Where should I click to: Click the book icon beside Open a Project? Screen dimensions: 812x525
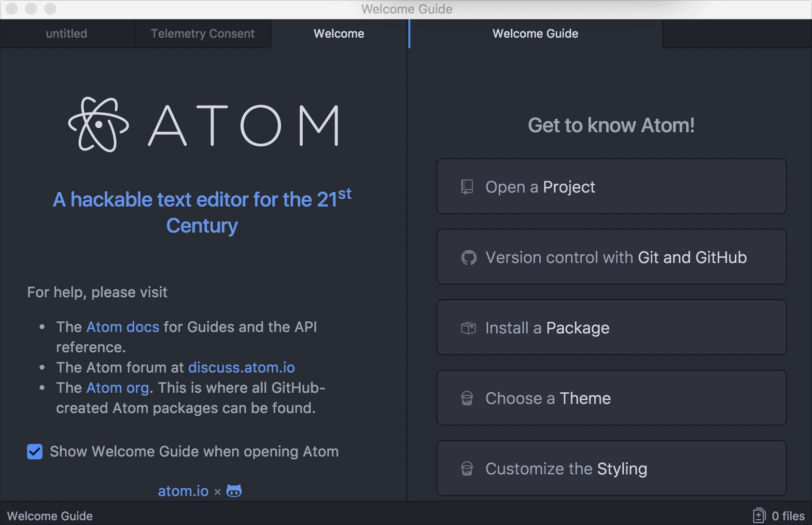pos(467,187)
